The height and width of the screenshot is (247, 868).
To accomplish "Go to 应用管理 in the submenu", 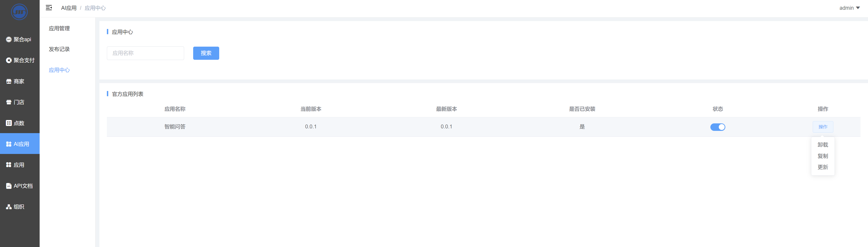I will coord(59,28).
